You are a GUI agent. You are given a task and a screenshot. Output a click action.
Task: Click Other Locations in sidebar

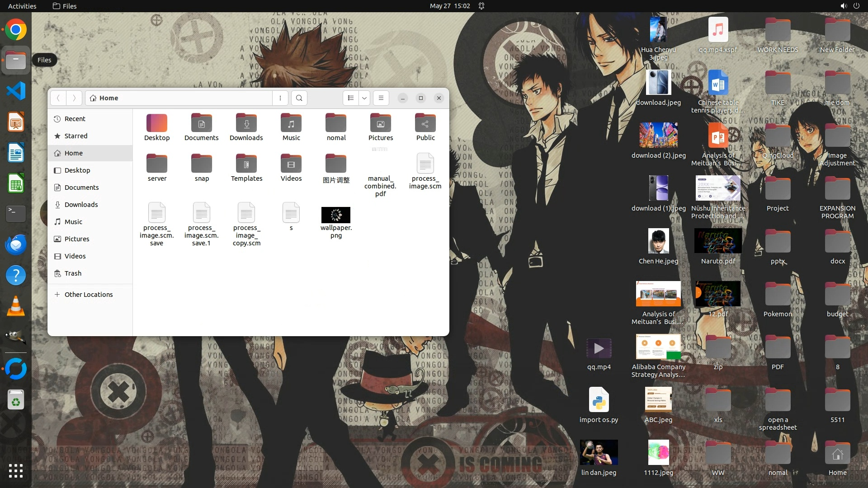[x=88, y=295]
